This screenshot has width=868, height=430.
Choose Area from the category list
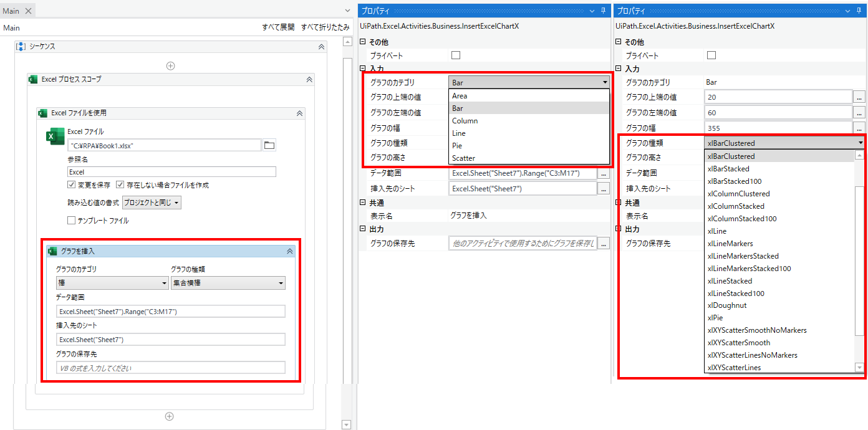point(529,96)
